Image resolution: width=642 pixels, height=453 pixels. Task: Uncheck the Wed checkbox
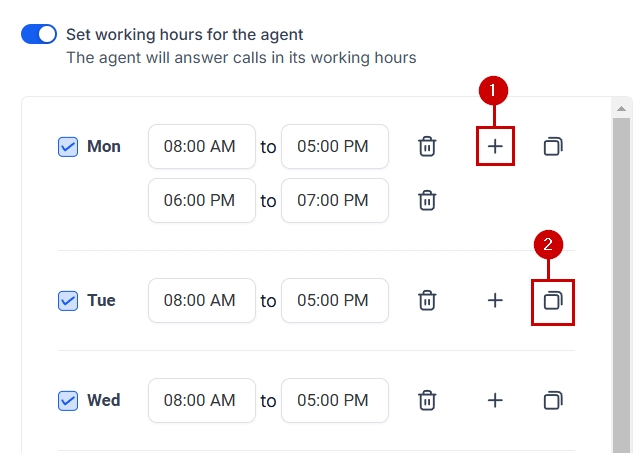click(x=68, y=401)
